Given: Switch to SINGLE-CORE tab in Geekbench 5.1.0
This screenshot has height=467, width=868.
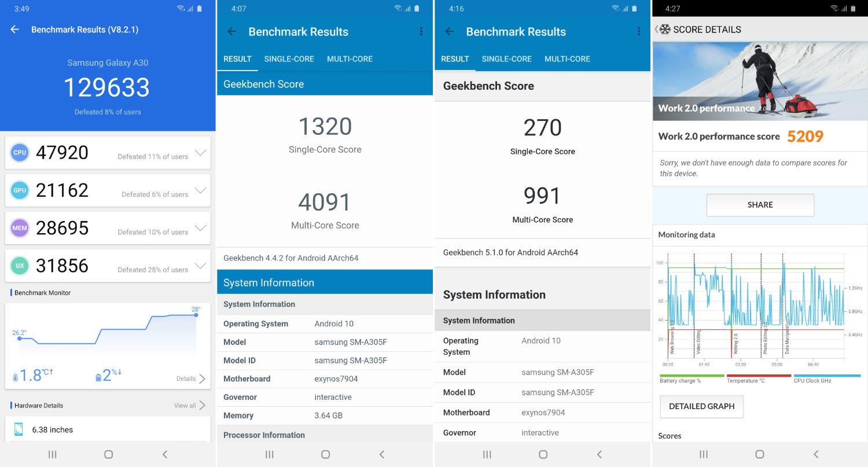Looking at the screenshot, I should 507,59.
